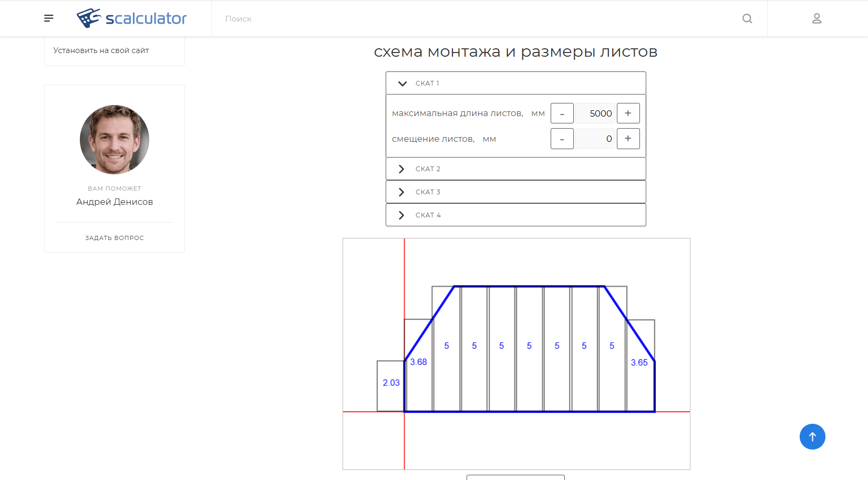
Task: Select the sheet offset value field
Action: click(x=595, y=139)
